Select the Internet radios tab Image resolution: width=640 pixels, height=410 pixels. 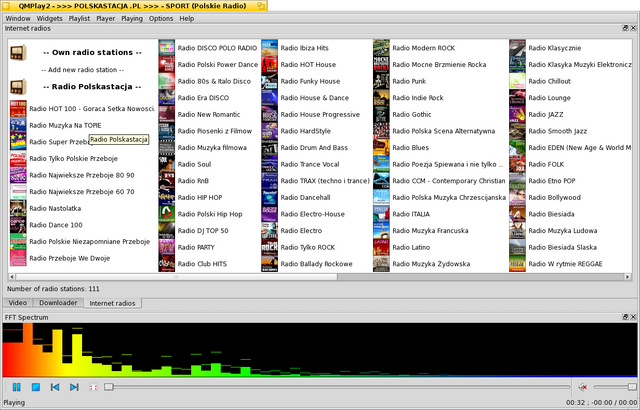coord(112,303)
